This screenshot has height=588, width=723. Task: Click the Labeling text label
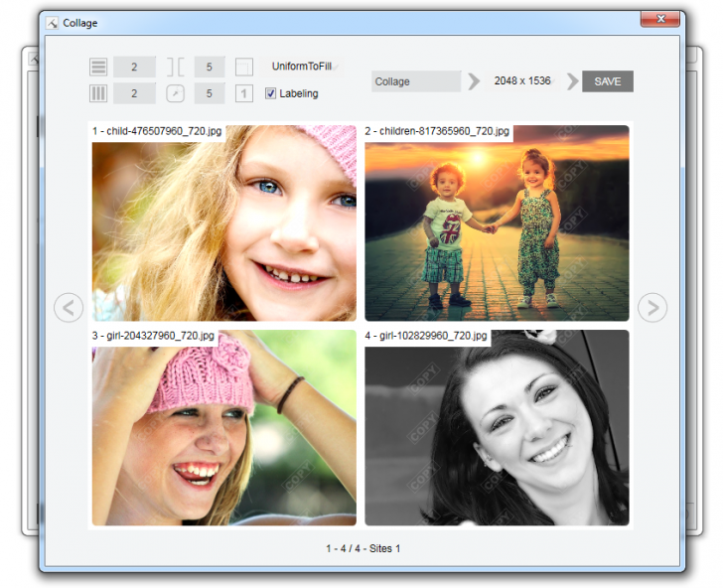coord(299,93)
